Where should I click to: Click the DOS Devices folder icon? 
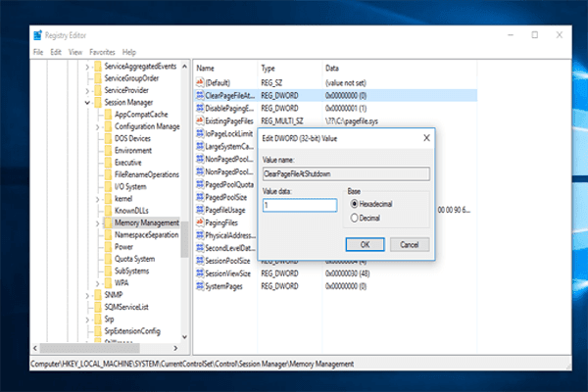tap(108, 138)
